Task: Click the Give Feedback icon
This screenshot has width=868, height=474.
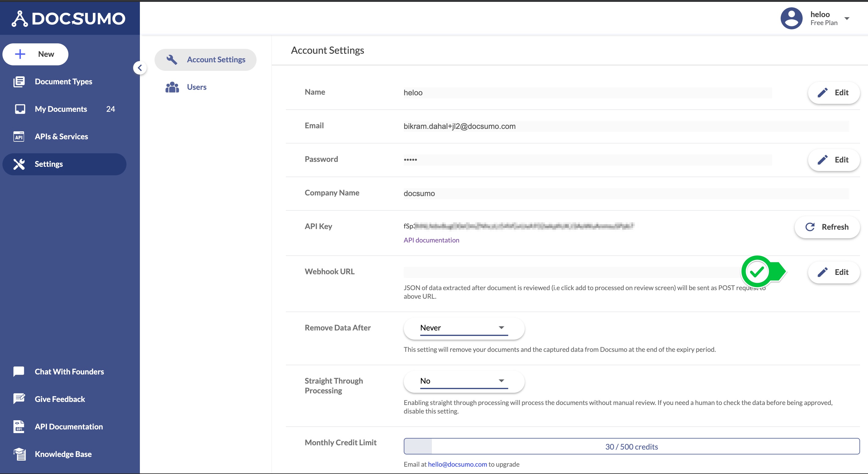Action: [19, 399]
